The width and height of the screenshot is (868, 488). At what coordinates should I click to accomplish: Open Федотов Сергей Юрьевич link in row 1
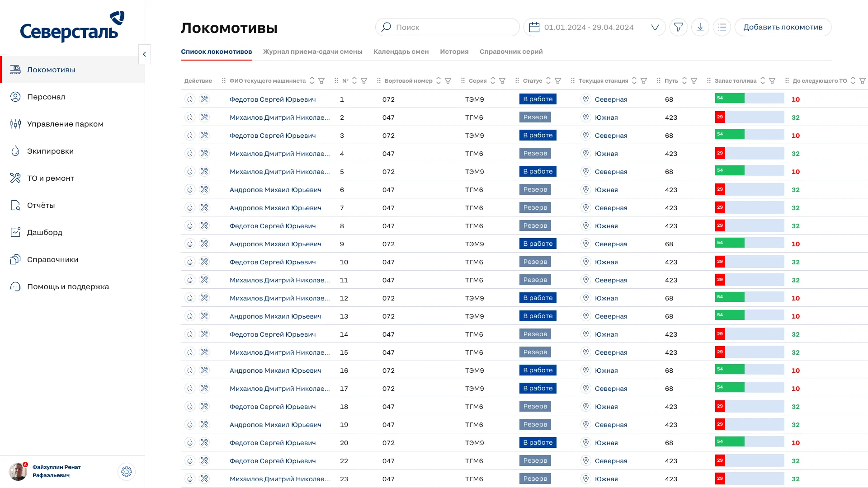(273, 99)
